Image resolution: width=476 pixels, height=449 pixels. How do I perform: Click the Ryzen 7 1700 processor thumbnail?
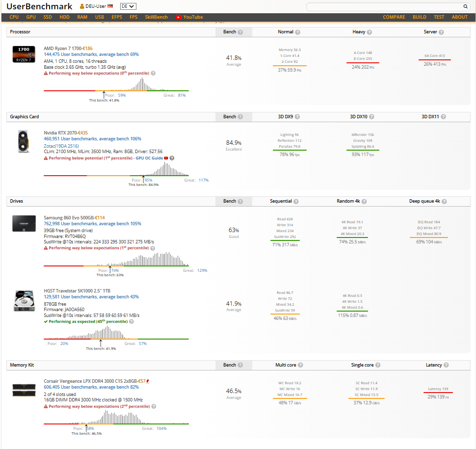(24, 54)
